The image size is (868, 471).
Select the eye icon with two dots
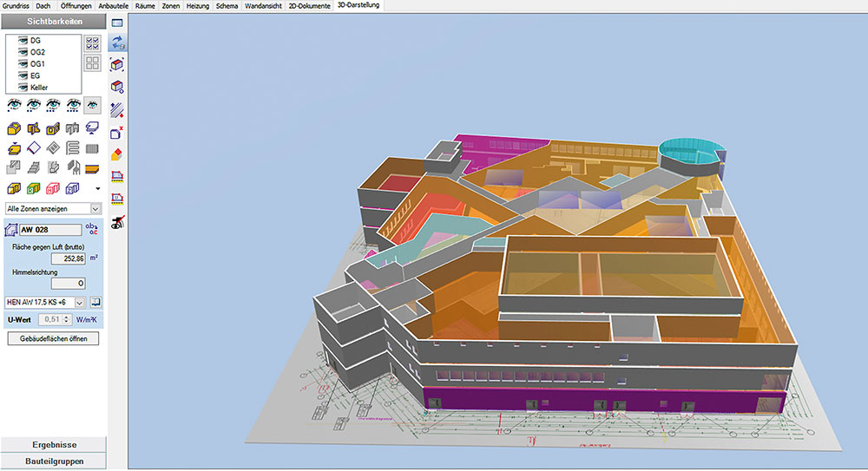point(34,105)
